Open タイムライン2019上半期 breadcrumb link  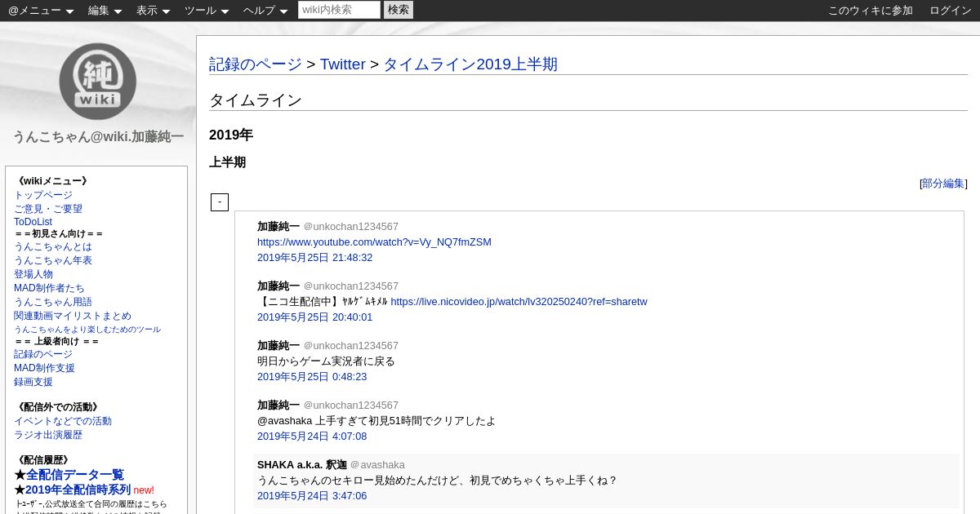(470, 64)
